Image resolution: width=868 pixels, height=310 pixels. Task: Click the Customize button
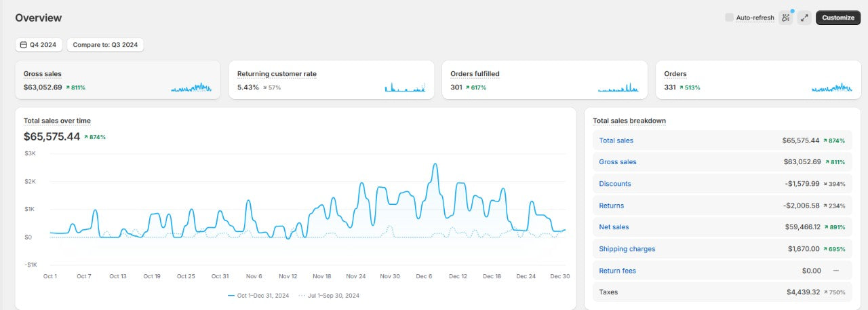837,18
